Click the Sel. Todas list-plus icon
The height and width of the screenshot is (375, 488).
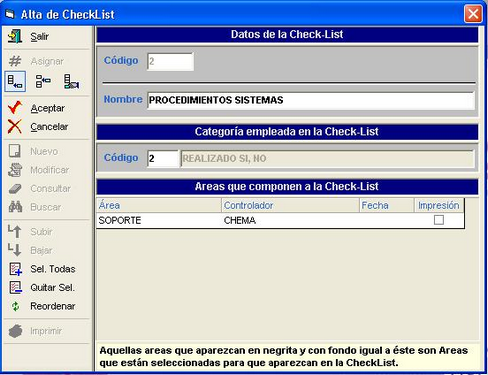coord(16,269)
